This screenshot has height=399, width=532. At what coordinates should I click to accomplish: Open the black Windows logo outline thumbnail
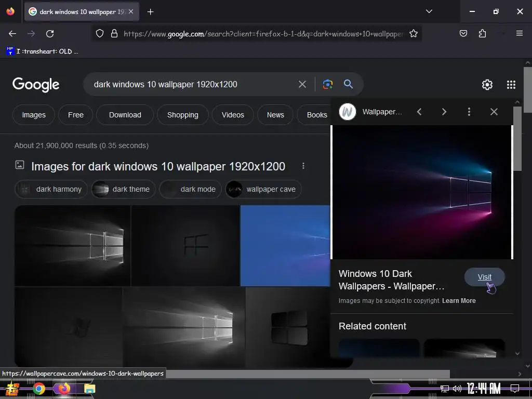[x=185, y=246]
